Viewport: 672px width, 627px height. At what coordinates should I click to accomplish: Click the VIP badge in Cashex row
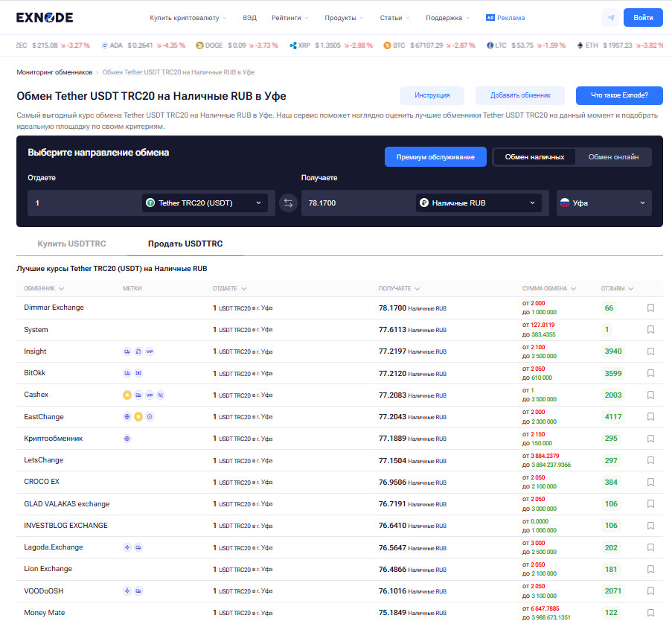(x=149, y=395)
